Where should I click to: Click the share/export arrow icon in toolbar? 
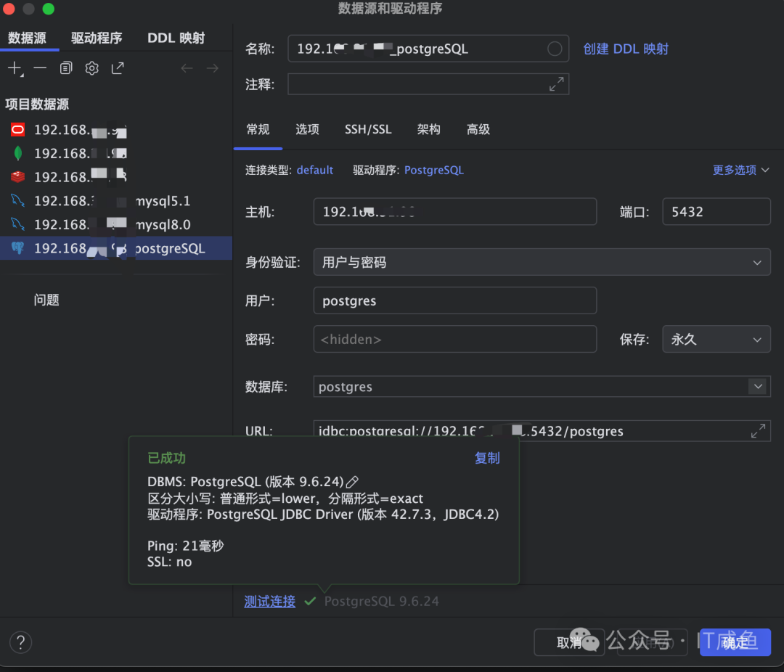point(118,67)
